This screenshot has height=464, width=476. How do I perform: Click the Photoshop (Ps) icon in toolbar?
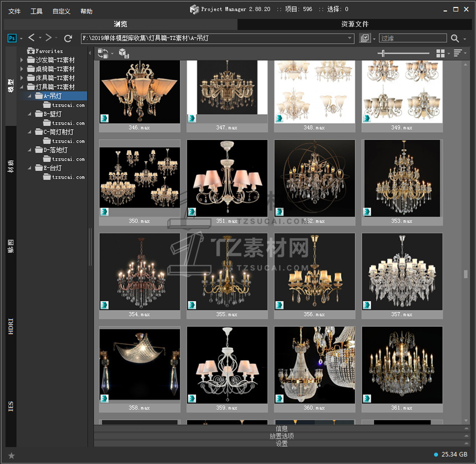[x=12, y=38]
